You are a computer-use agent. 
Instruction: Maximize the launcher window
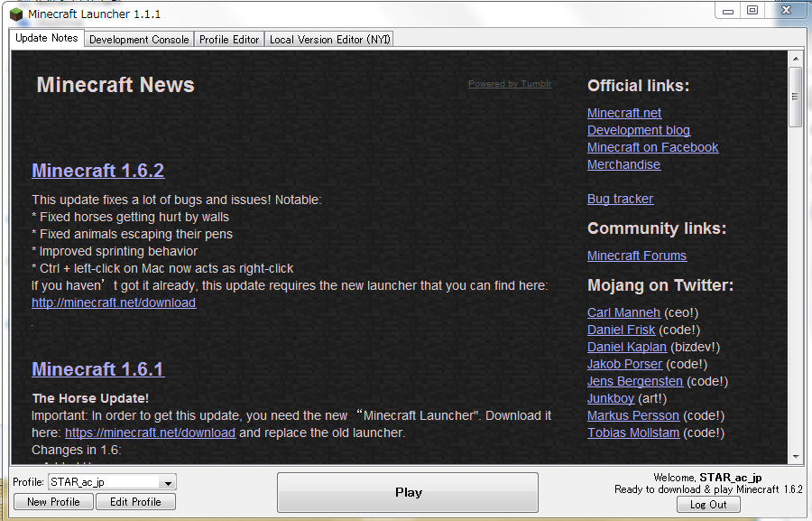coord(752,10)
